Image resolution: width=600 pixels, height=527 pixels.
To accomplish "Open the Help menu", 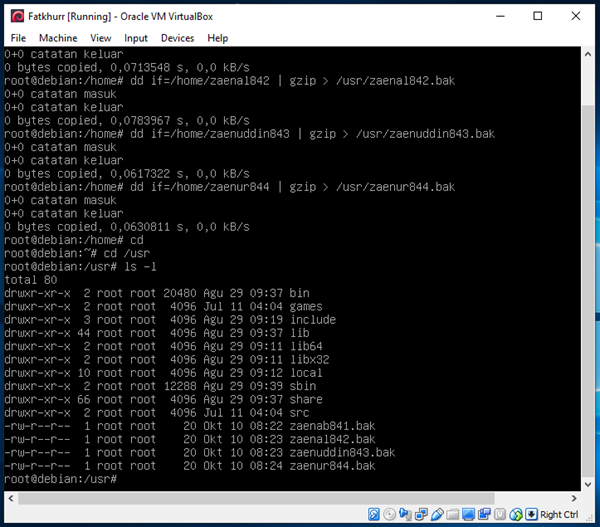I will [x=218, y=38].
